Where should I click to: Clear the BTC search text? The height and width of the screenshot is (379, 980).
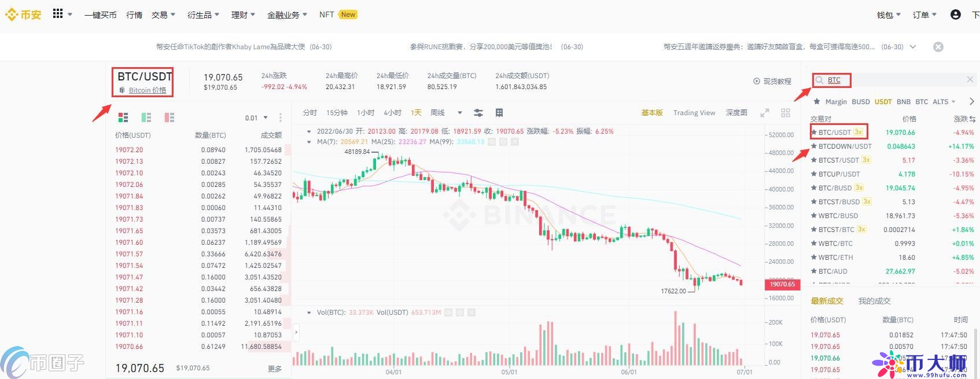tap(970, 79)
